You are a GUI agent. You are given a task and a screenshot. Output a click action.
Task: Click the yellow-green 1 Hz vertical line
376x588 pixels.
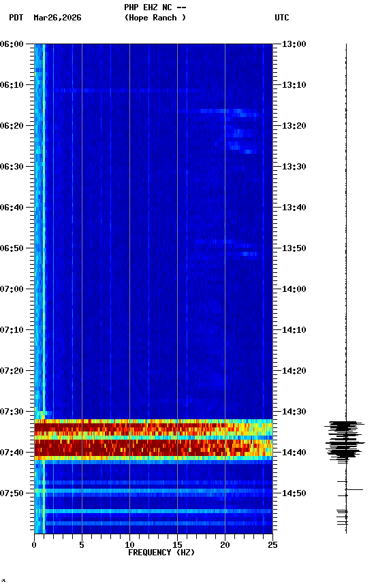click(44, 289)
